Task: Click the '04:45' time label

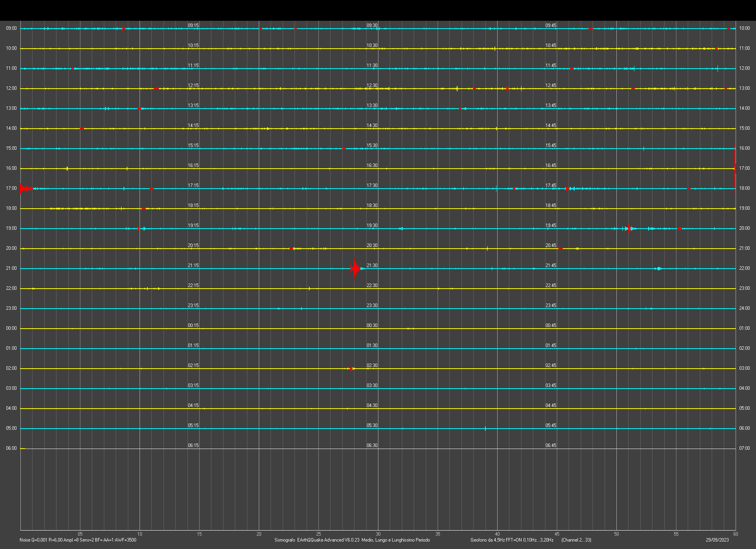Action: (551, 405)
